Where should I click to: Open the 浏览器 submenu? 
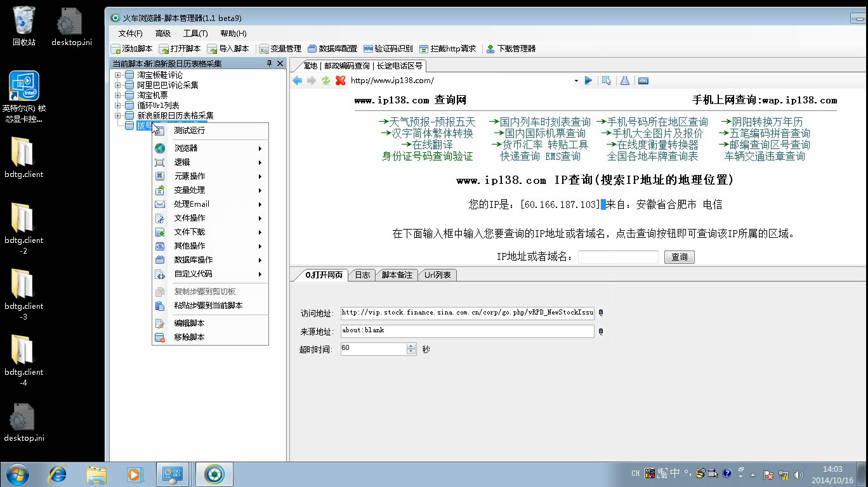coord(210,148)
